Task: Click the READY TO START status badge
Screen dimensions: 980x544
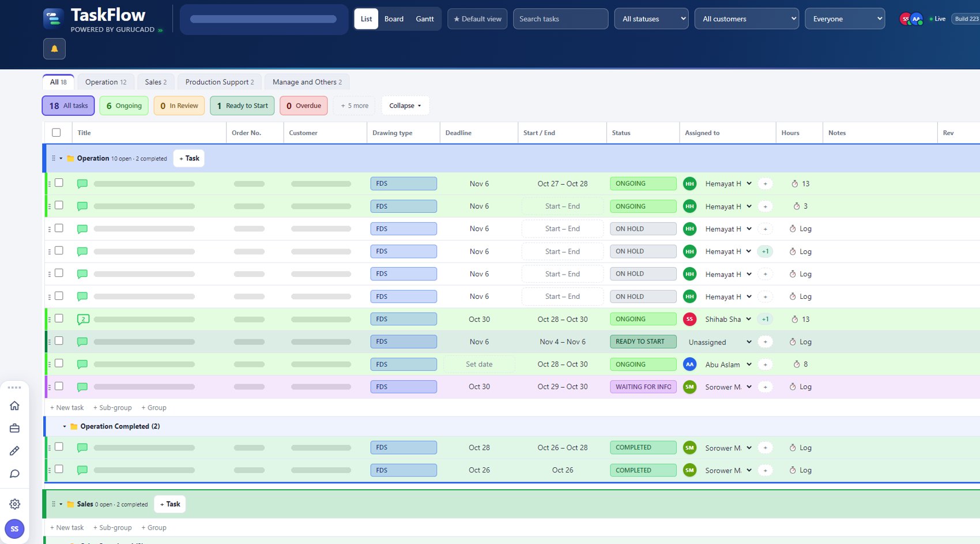Action: 643,342
